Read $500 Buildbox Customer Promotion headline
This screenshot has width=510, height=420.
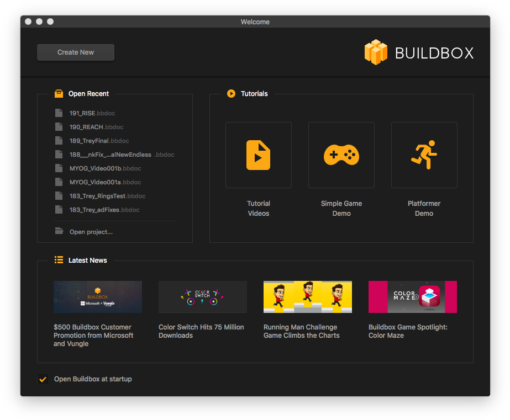point(93,335)
